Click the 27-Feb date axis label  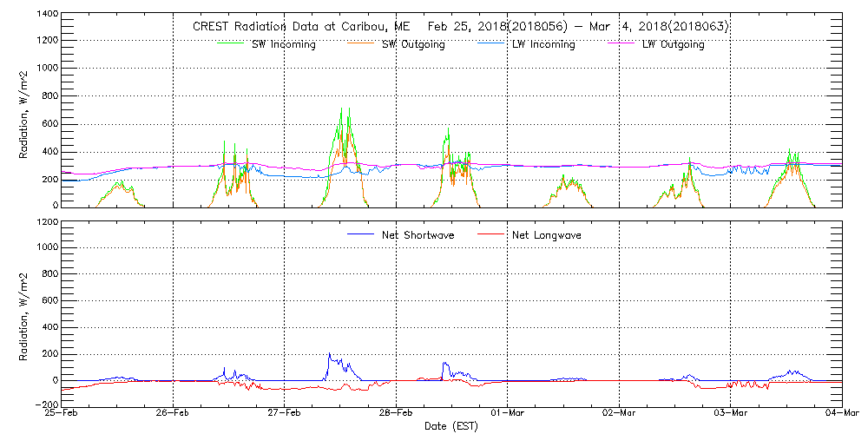click(x=285, y=414)
